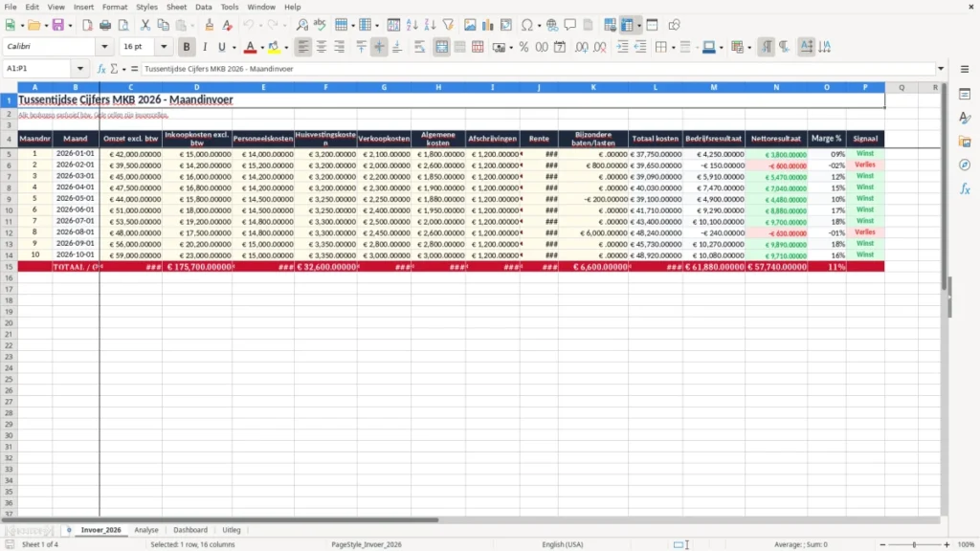Click the zoom slider handle
980x551 pixels.
[914, 544]
